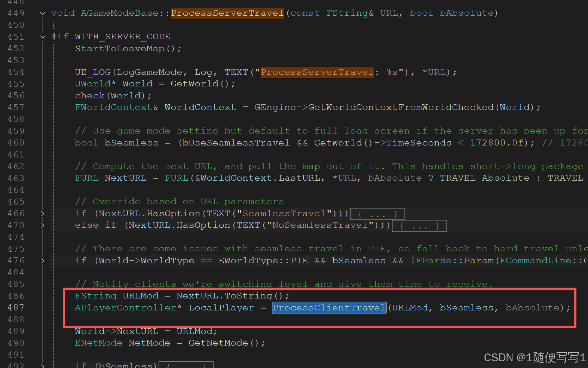Collapse the #if WITH_SERVER_CODE block
This screenshot has width=588, height=368.
(x=43, y=37)
